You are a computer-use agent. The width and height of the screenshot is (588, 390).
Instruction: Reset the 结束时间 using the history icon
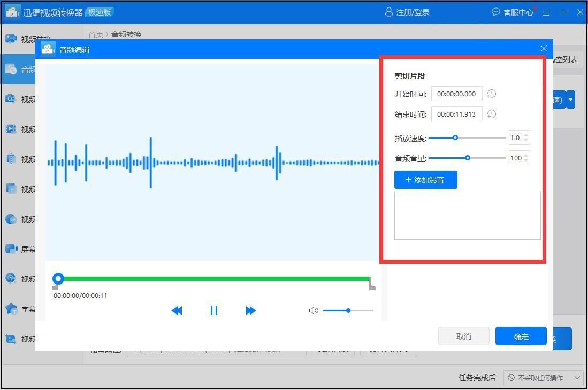click(491, 114)
